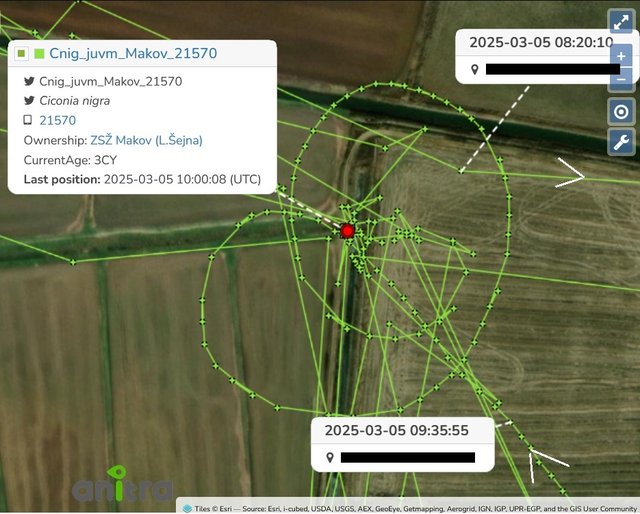This screenshot has height=514, width=640.
Task: Open ZSŽ Makov (L.Šejna) ownership link
Action: [x=146, y=140]
